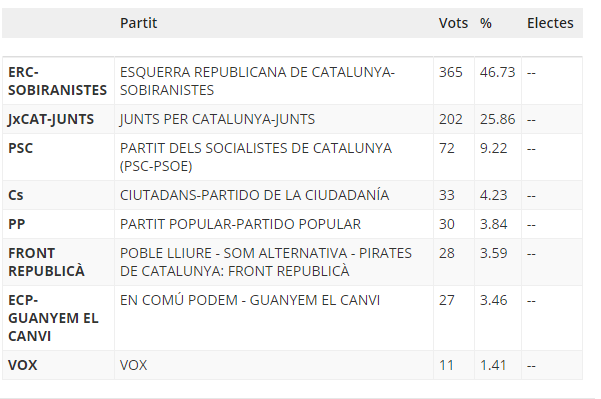The image size is (601, 399).
Task: Click the 46.73 percentage value
Action: [498, 72]
